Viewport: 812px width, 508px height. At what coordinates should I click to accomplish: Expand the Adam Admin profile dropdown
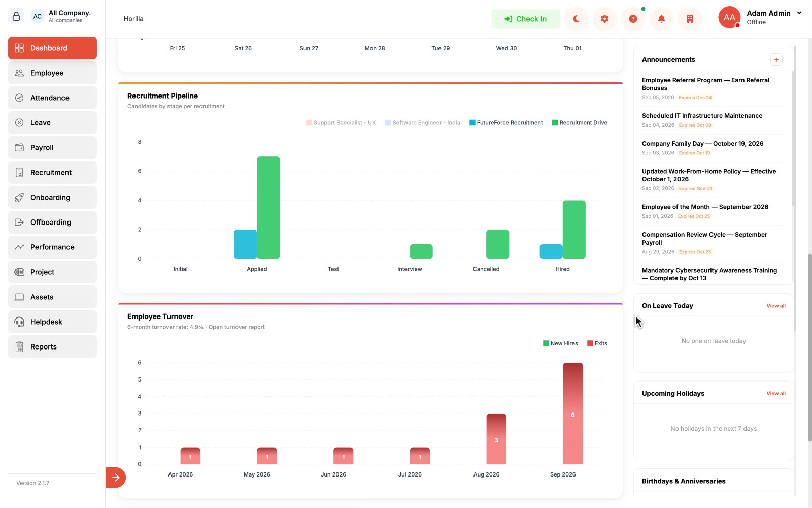[x=799, y=13]
